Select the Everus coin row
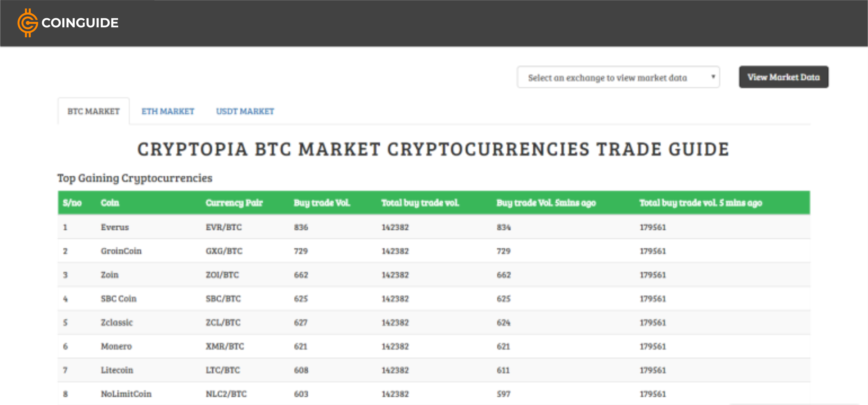Screen dimensions: 868x405 coord(115,227)
